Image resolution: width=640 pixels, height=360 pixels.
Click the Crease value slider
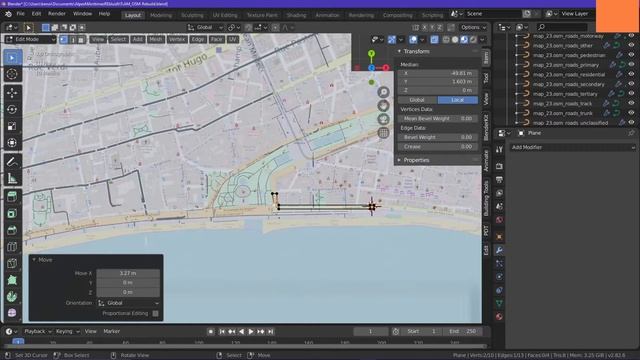click(x=438, y=147)
